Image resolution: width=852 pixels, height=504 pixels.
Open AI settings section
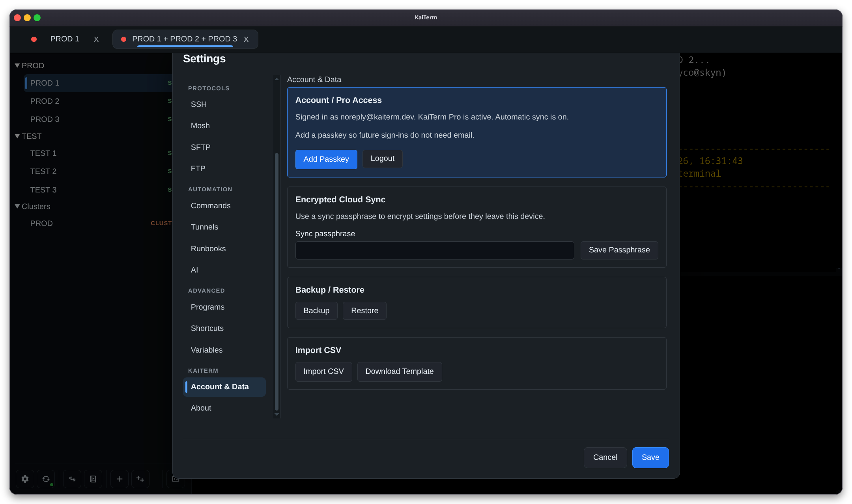[x=224, y=270]
